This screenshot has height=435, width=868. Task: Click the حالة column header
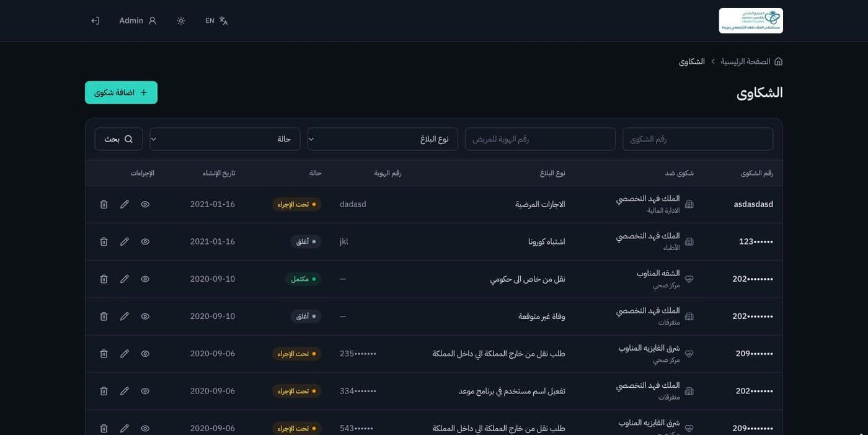coord(316,173)
